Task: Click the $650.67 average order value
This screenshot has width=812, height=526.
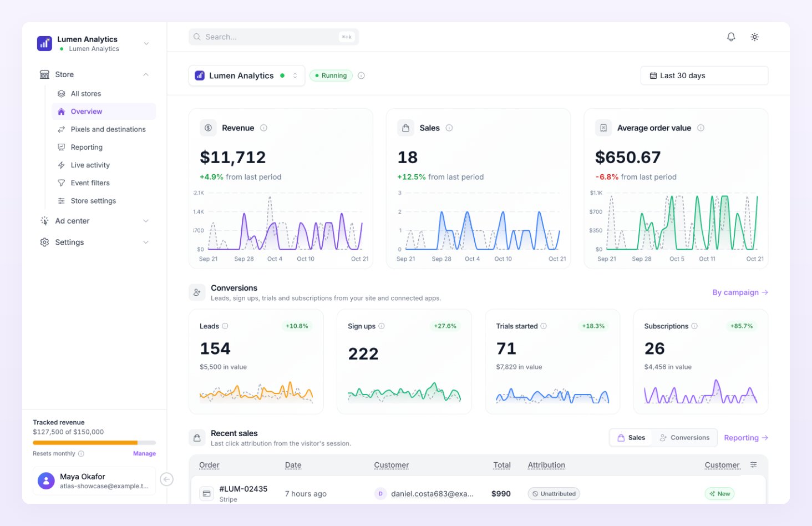Action: [628, 158]
